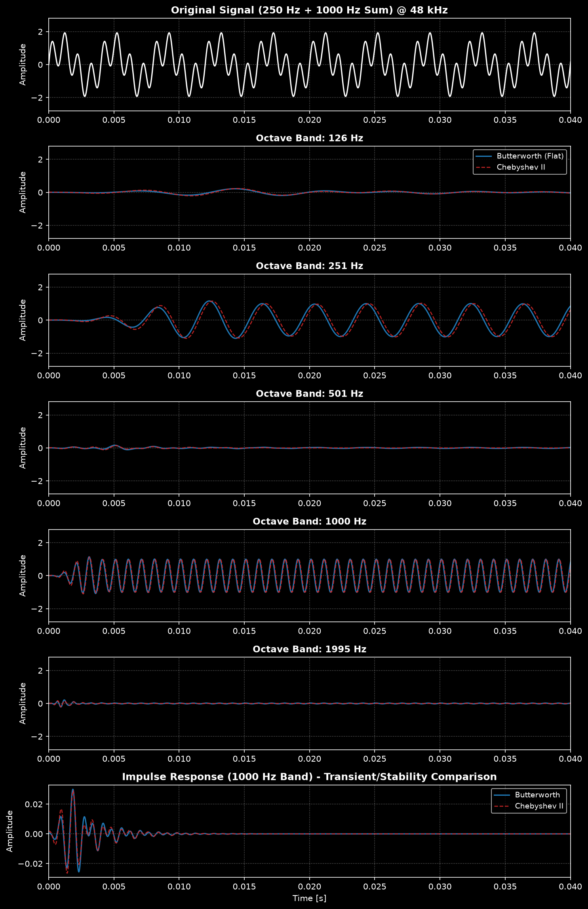
Task: Select the 'Octave Band: 1995 Hz' subplot title
Action: (309, 649)
